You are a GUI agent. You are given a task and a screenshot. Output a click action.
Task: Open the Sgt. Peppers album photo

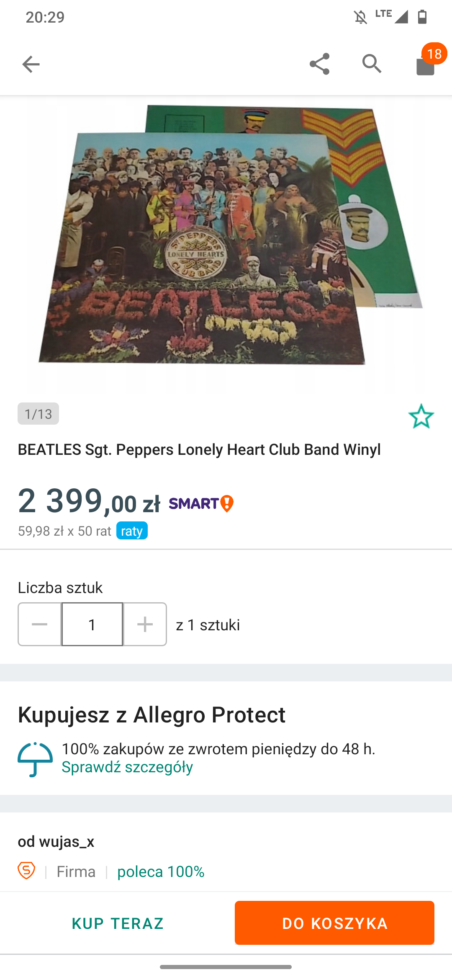[226, 245]
